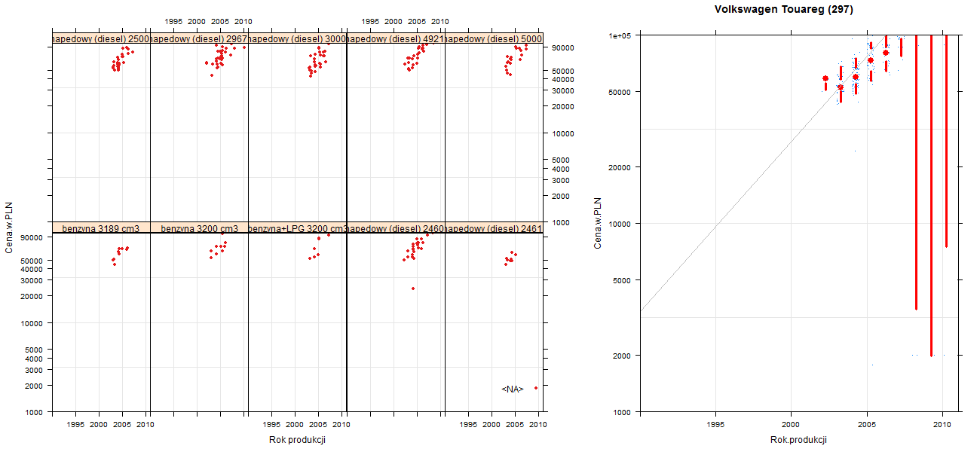Select the diesel 2500 panel strip label
This screenshot has height=452, width=980.
[x=101, y=38]
